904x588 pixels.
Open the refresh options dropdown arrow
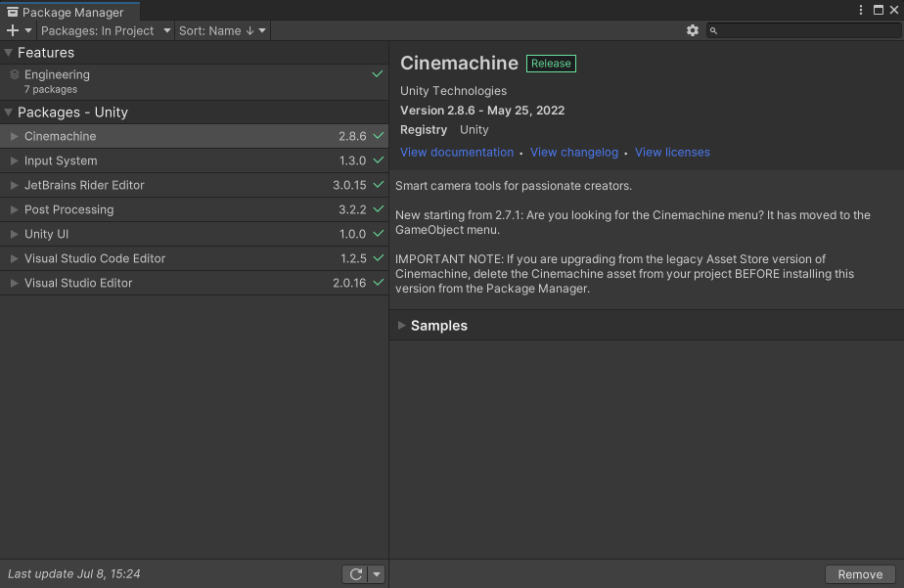(377, 574)
